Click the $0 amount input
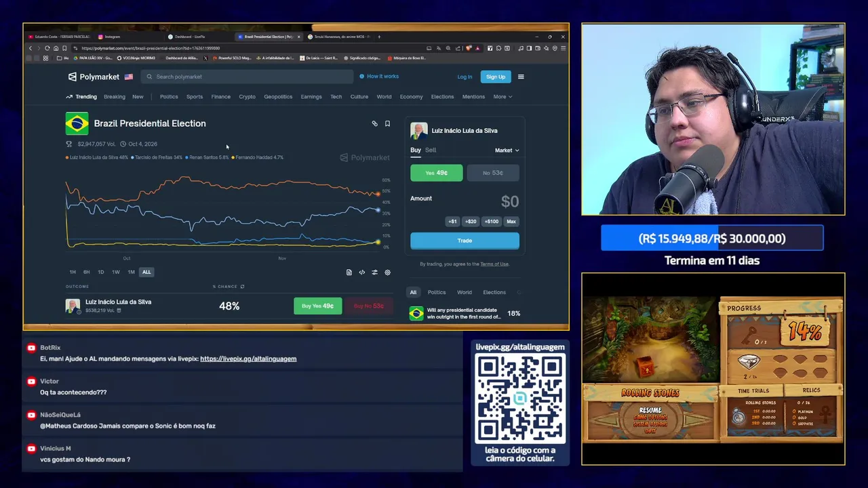The width and height of the screenshot is (868, 488). click(509, 201)
